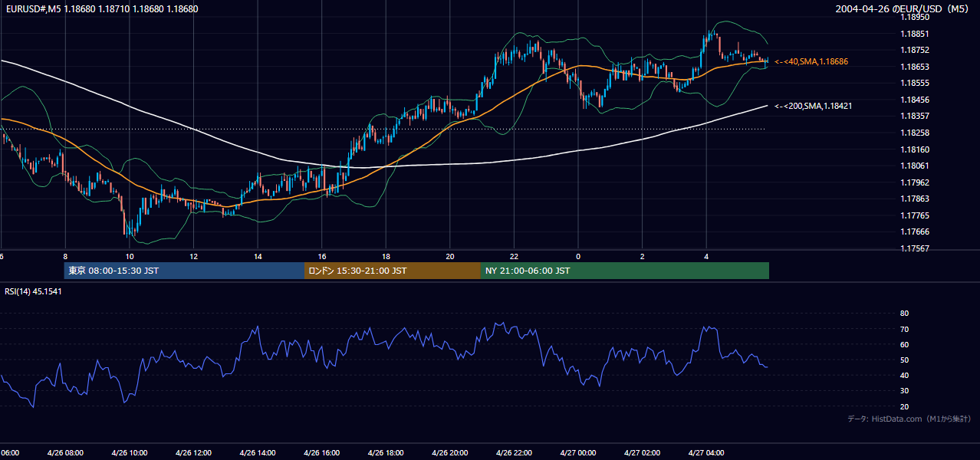Click hour label 18 under the price chart
Image resolution: width=980 pixels, height=460 pixels.
386,256
